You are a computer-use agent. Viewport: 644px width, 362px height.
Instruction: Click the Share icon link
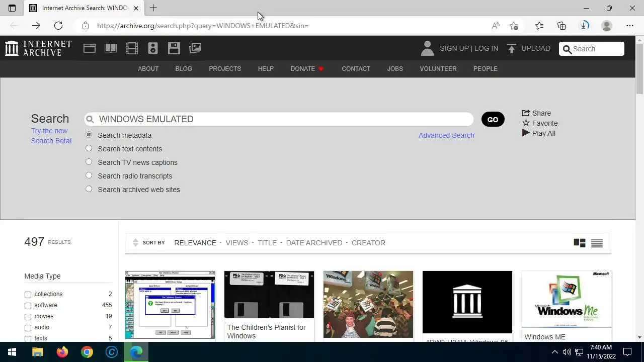point(536,113)
